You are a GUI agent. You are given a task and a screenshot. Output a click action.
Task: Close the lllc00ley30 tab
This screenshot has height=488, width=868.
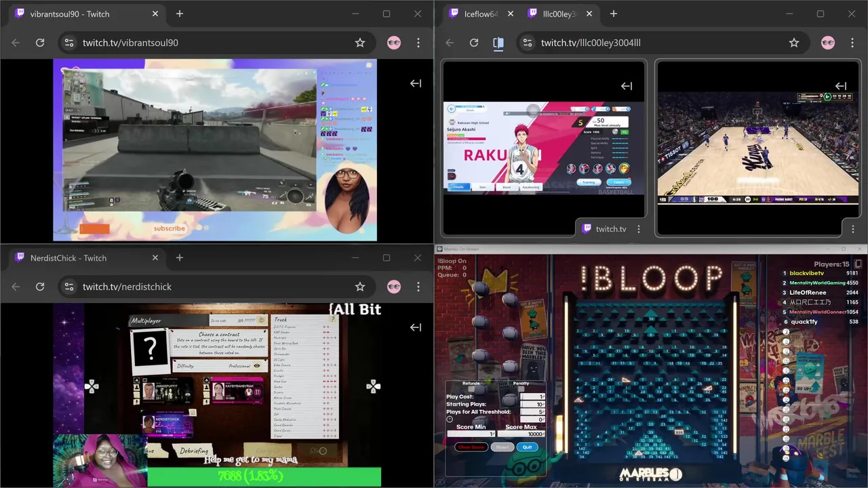click(x=589, y=14)
